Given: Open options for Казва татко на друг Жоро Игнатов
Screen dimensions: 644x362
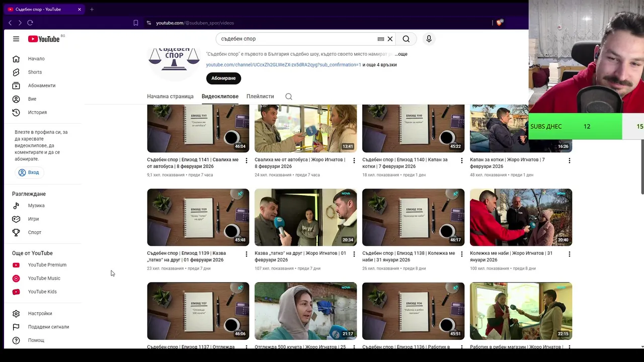Looking at the screenshot, I should click(x=354, y=254).
